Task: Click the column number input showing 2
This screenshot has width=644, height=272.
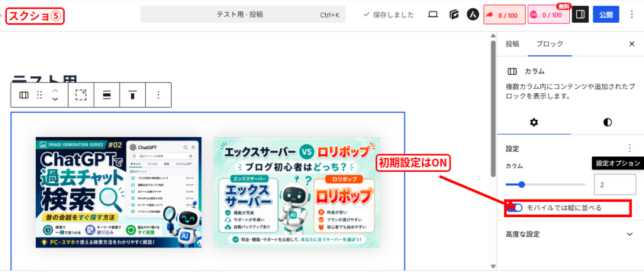Action: (x=615, y=184)
